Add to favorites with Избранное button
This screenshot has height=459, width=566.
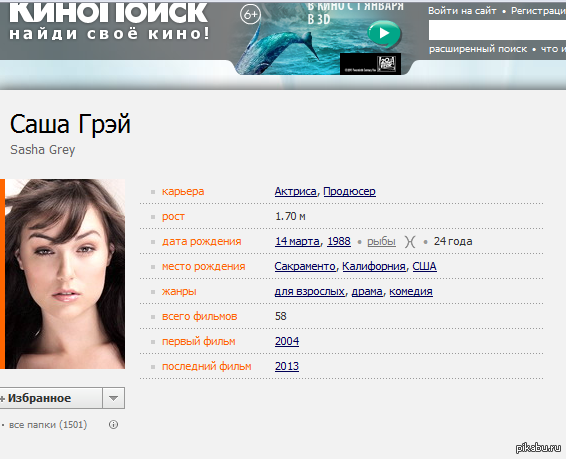[51, 398]
